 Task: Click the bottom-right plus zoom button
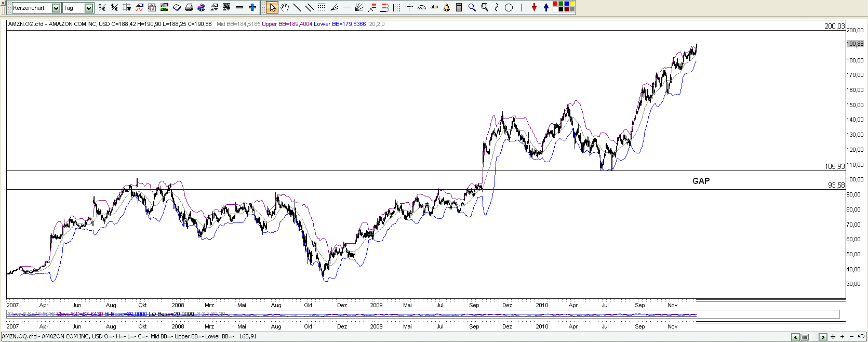[x=842, y=337]
